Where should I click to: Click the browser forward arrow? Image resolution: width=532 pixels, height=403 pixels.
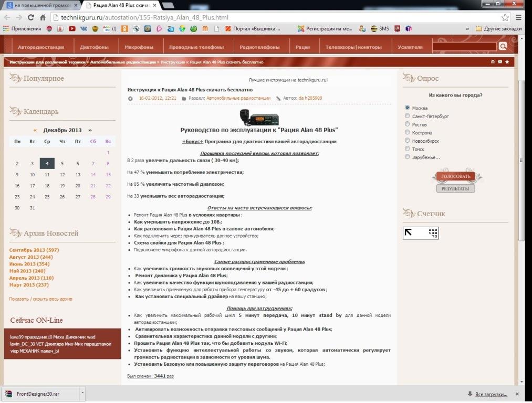coord(19,17)
